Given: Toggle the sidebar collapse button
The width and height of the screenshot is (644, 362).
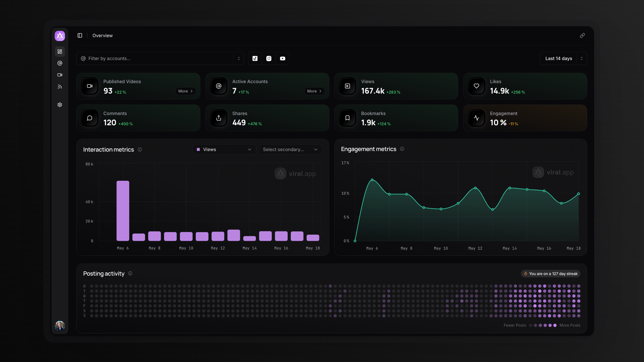Looking at the screenshot, I should click(80, 35).
